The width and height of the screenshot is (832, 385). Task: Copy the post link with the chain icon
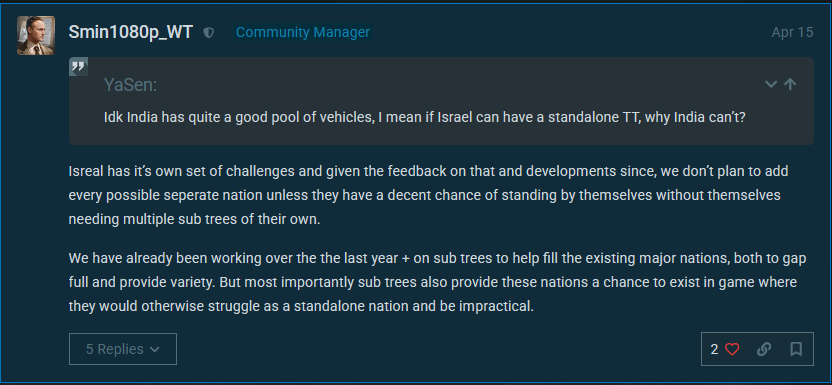pos(764,349)
